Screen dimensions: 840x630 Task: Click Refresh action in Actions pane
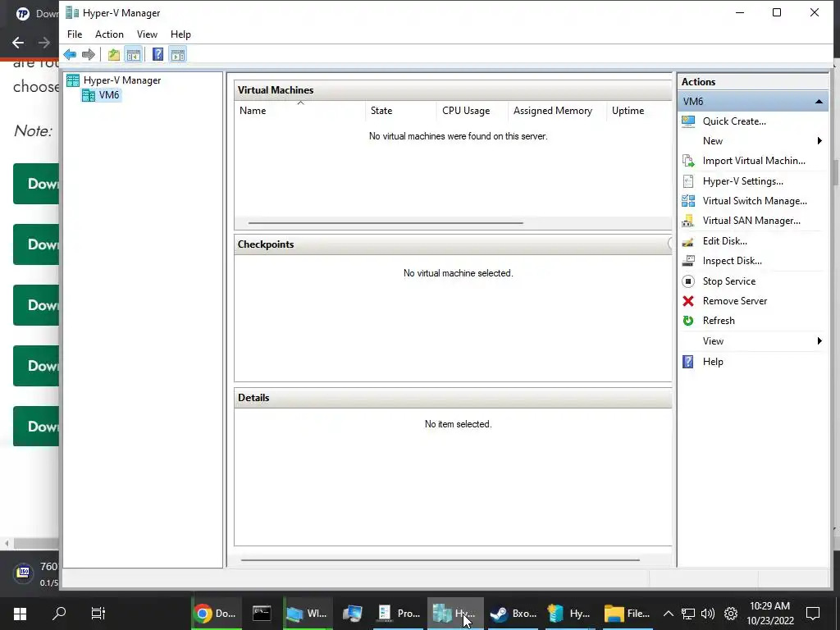tap(718, 321)
